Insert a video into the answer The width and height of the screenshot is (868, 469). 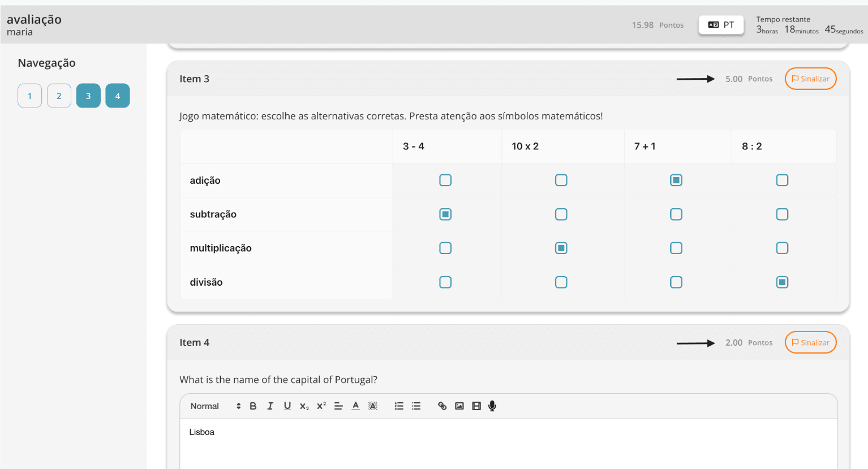476,406
